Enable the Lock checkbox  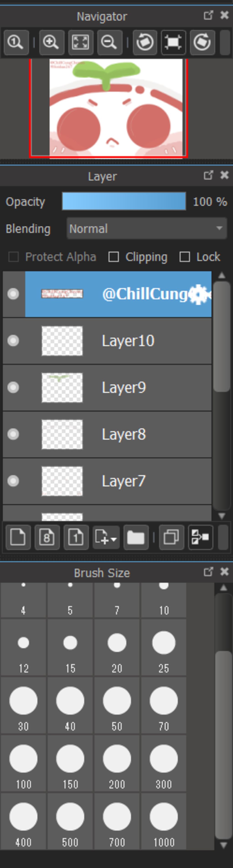coord(185,257)
